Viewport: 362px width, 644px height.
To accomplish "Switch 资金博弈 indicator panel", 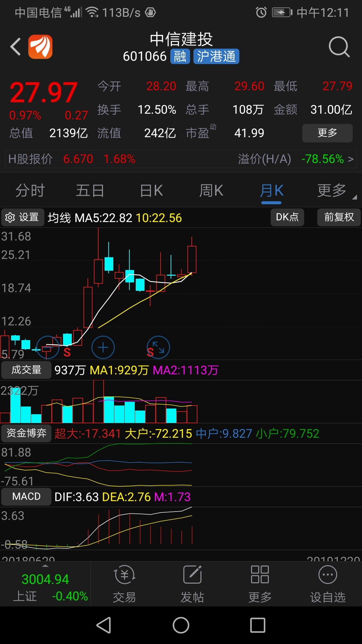I will [26, 433].
